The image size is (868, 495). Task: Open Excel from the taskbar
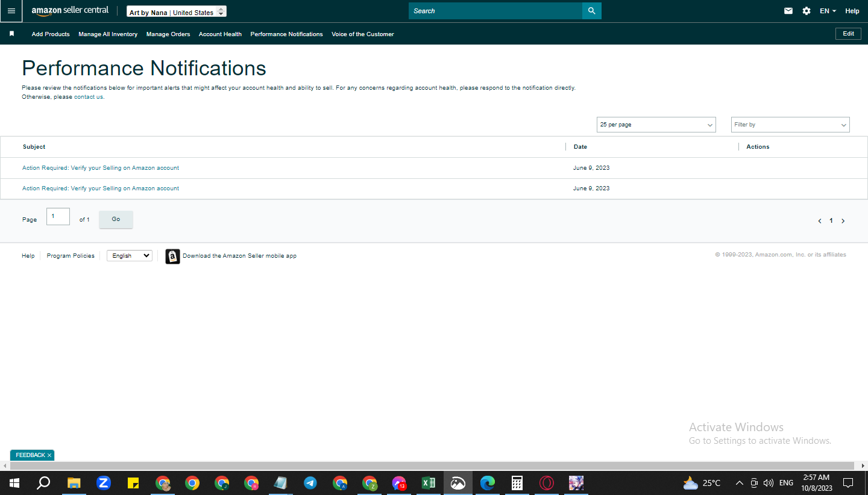[x=429, y=483]
